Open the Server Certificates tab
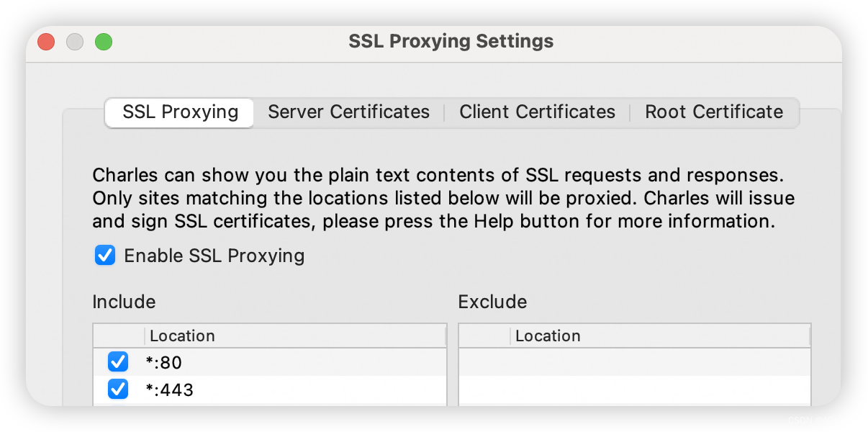Image resolution: width=868 pixels, height=432 pixels. (349, 112)
